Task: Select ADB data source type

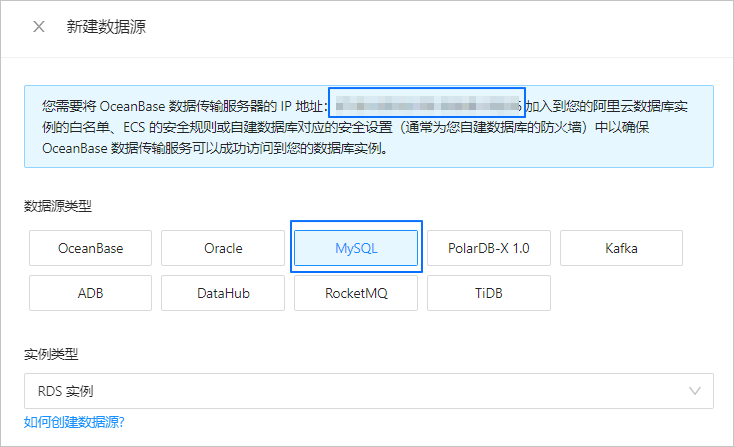Action: [x=90, y=293]
